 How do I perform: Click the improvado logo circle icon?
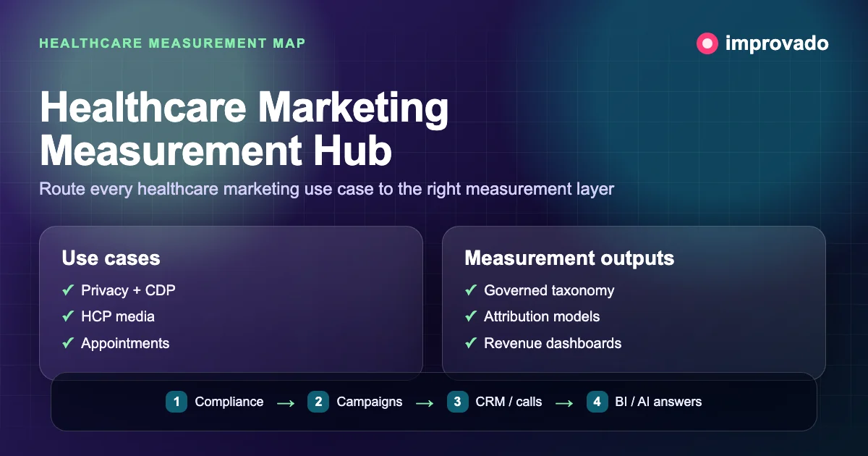coord(707,43)
